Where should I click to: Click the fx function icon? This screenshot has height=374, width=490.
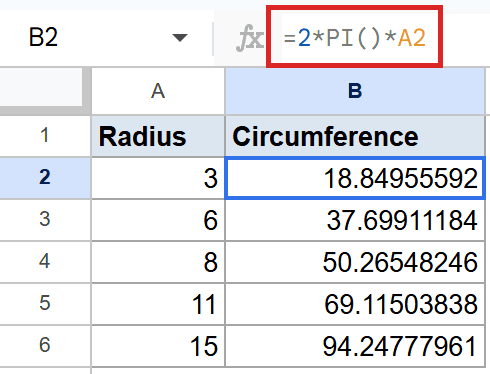(x=249, y=38)
